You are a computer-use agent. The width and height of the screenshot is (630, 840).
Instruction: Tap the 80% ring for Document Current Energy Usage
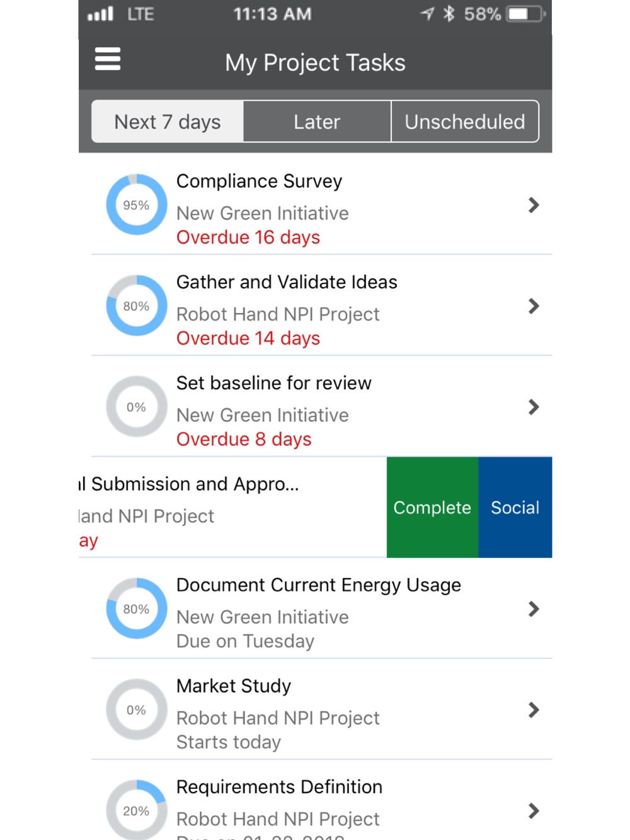[137, 608]
